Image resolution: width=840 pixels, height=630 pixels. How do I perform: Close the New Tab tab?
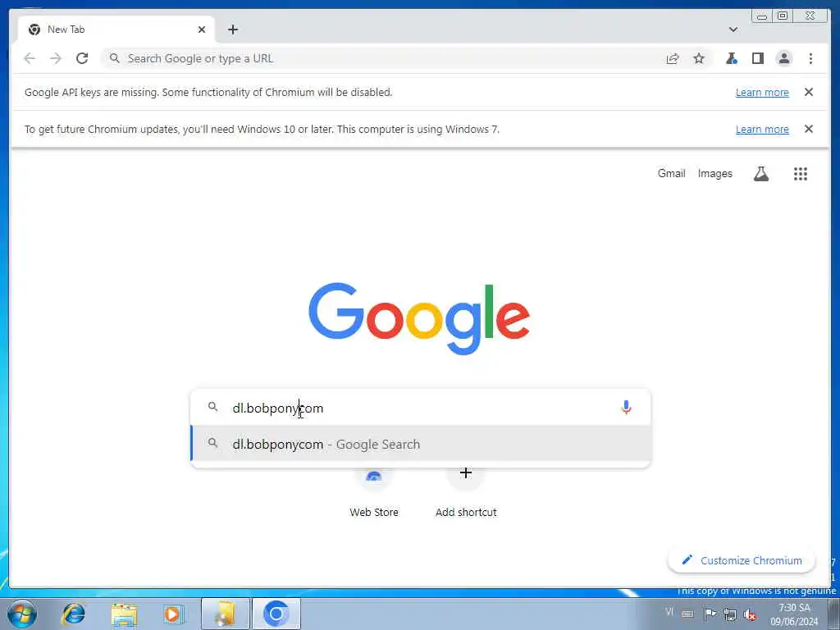(202, 30)
